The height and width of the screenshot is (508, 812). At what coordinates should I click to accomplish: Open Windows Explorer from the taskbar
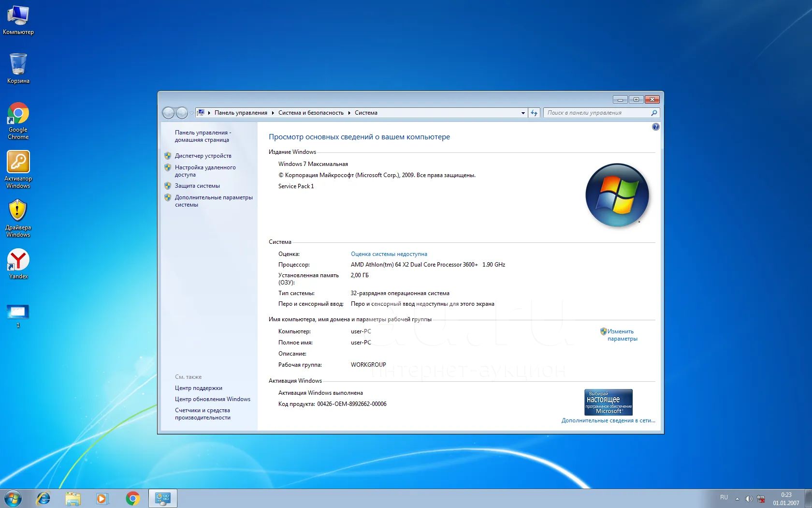tap(73, 498)
